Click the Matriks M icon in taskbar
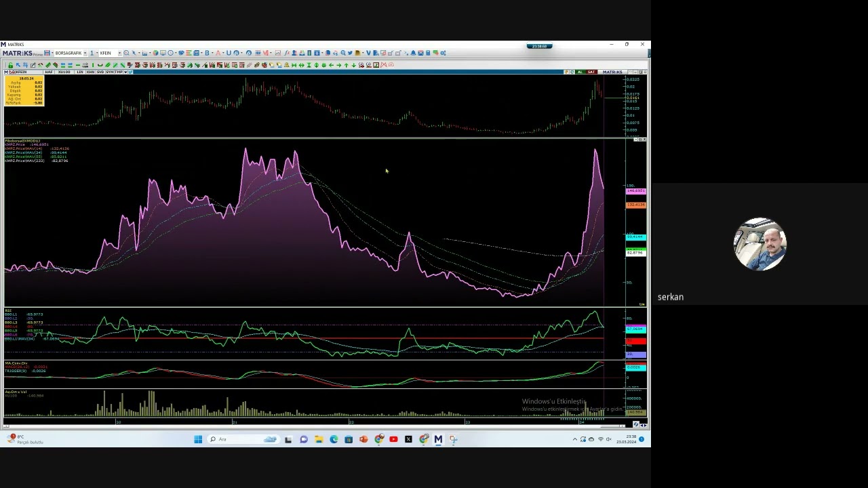This screenshot has height=488, width=868. pyautogui.click(x=438, y=439)
